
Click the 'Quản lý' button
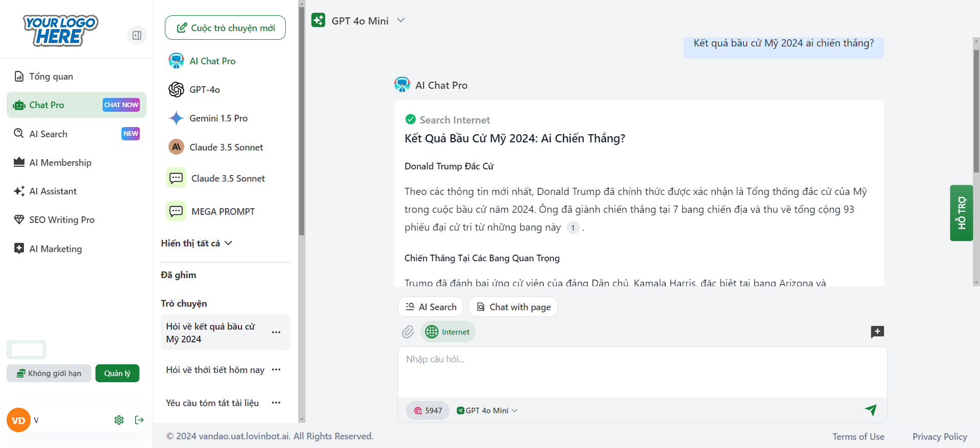click(117, 374)
